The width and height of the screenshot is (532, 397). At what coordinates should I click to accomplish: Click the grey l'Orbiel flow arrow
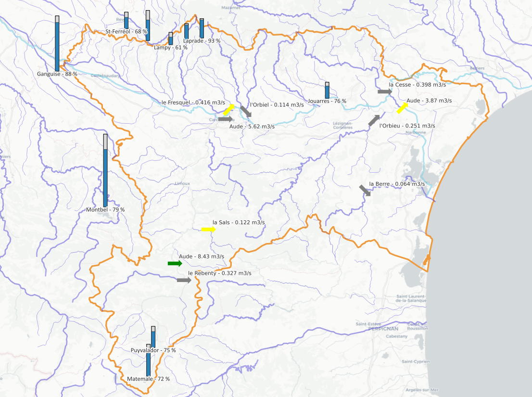[246, 111]
